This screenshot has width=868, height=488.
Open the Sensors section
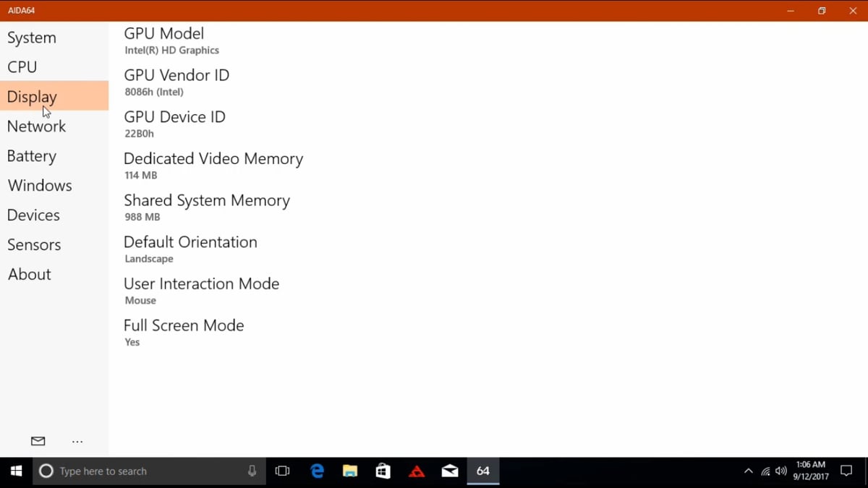click(x=54, y=245)
